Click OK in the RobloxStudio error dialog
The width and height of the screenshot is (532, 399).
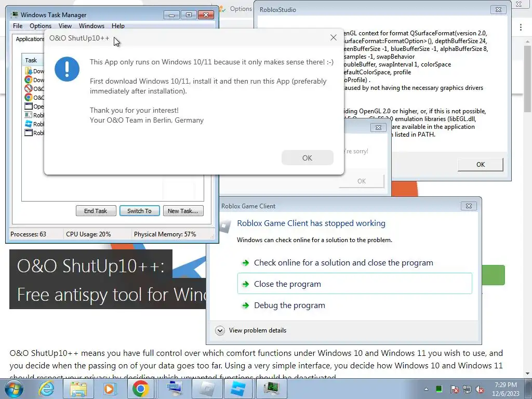click(481, 165)
